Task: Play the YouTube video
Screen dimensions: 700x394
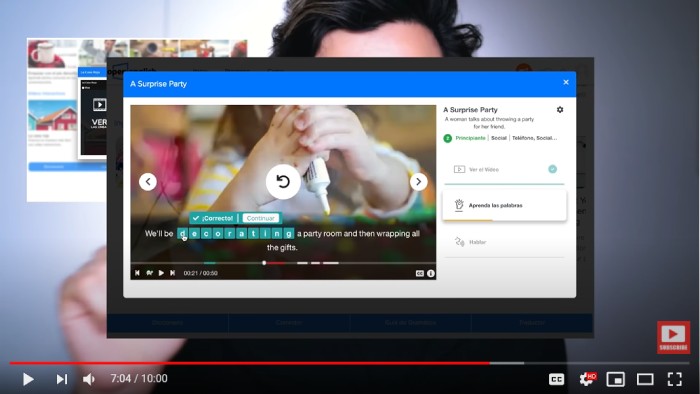Action: pyautogui.click(x=28, y=379)
